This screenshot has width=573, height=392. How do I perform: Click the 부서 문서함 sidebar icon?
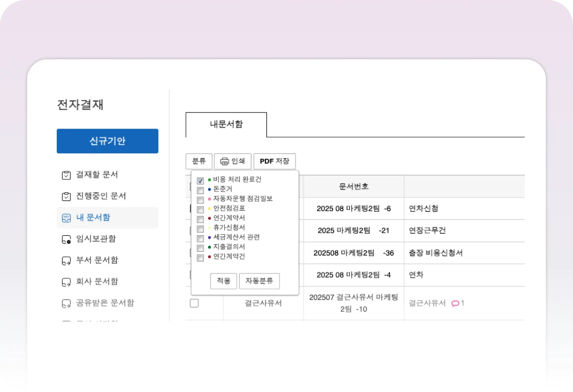pyautogui.click(x=66, y=260)
